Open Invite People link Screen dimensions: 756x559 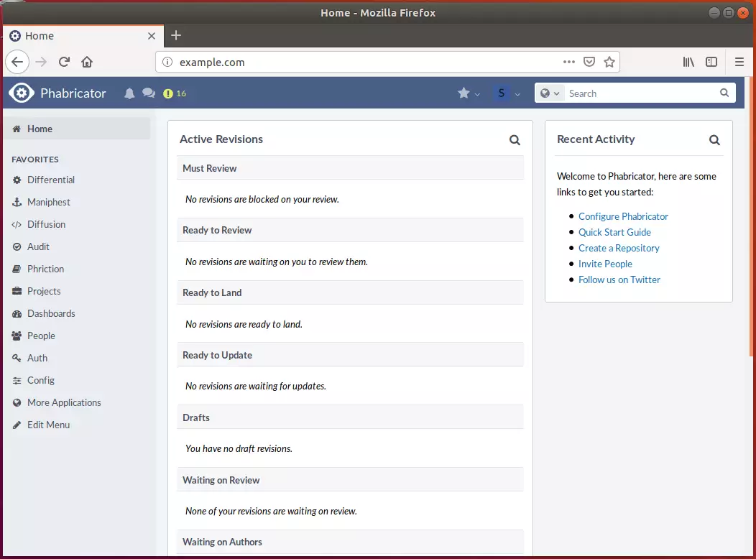(x=605, y=264)
